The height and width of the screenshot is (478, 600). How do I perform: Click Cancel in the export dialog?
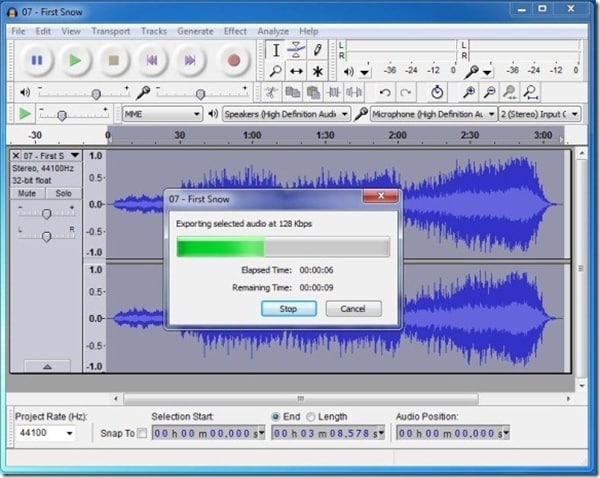click(x=353, y=308)
